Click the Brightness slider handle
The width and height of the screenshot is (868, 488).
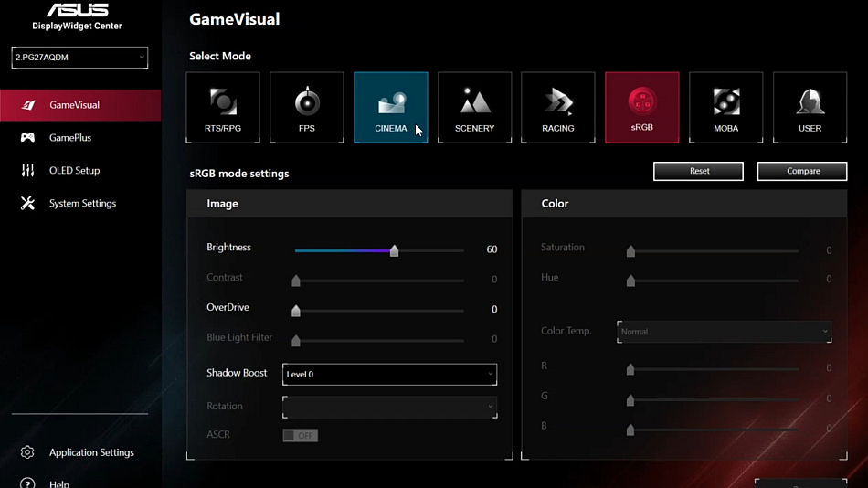394,250
